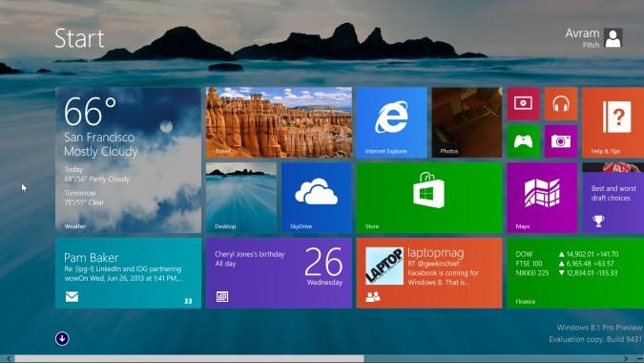Screen dimensions: 644x363
Task: Open the Music tile with headphones icon
Action: point(561,103)
